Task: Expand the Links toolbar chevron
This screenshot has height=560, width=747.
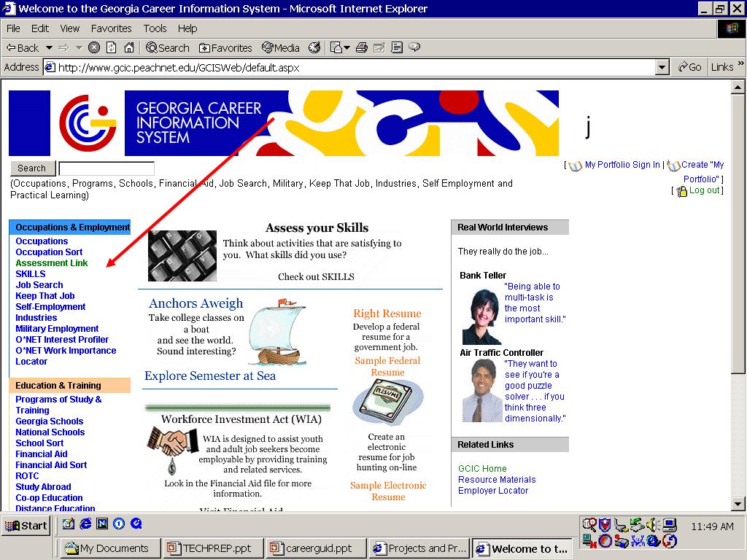Action: [x=741, y=63]
